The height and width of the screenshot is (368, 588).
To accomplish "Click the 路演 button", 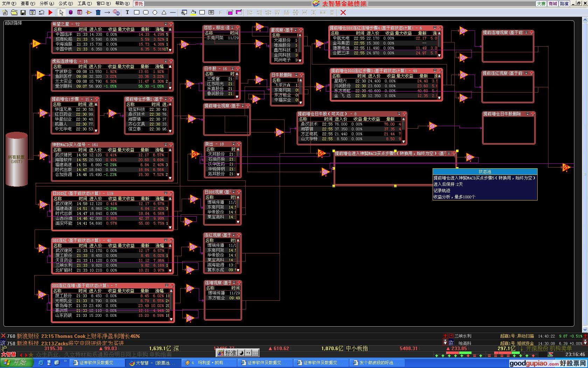I will coord(564,4).
